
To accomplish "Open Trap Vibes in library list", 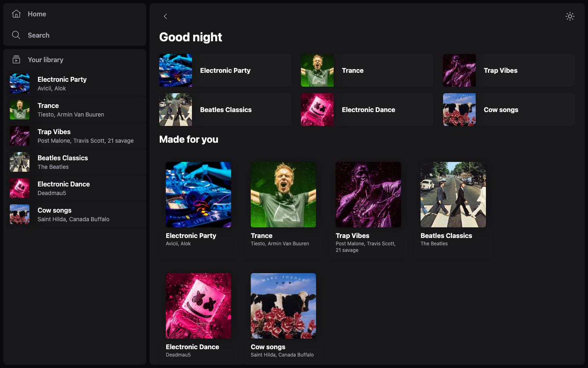I will click(x=75, y=136).
